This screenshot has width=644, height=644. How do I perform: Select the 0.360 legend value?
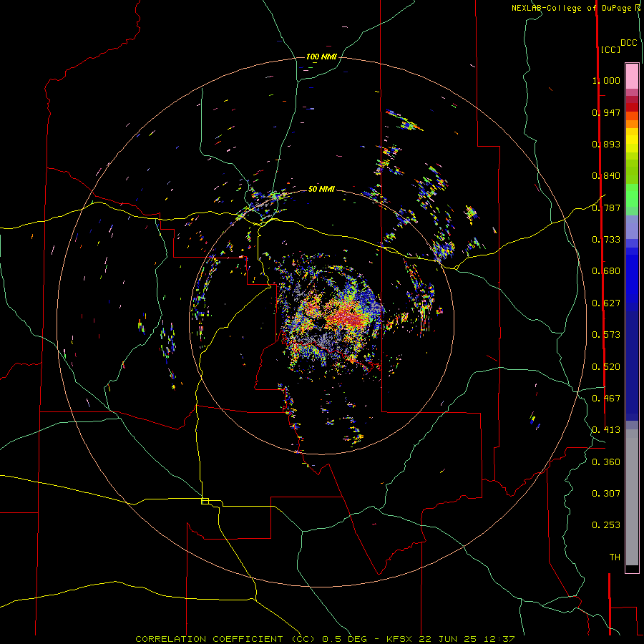pos(606,462)
